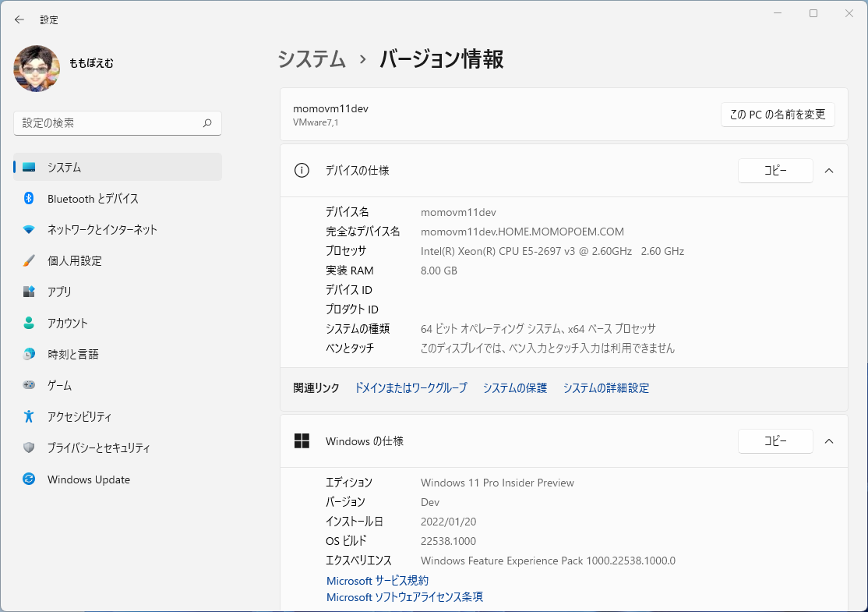Click the apps icon in sidebar
This screenshot has width=868, height=612.
click(x=29, y=292)
